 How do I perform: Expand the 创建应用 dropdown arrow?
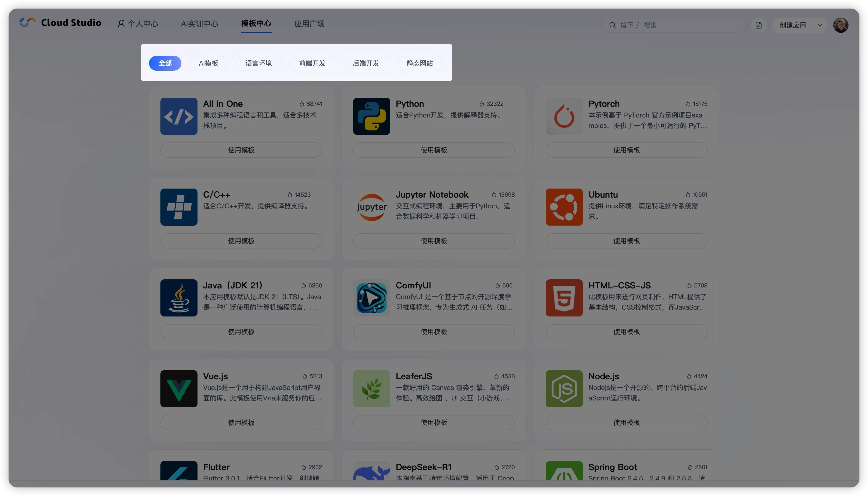(x=820, y=25)
